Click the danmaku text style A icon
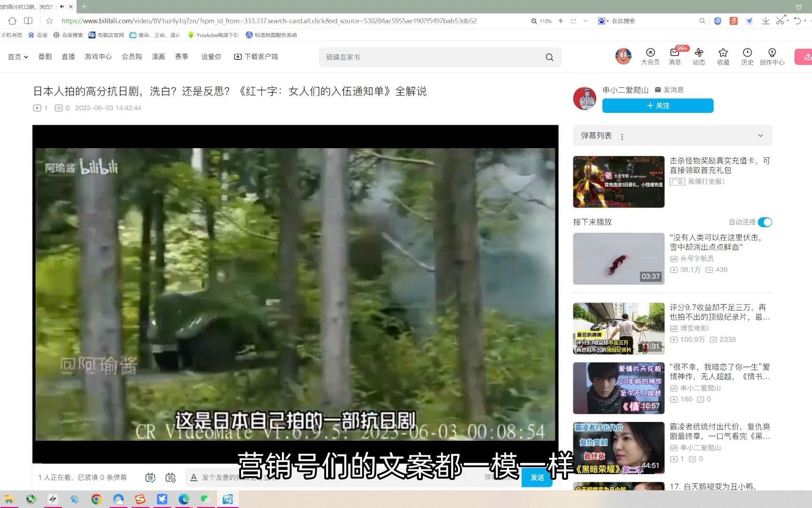This screenshot has width=812, height=508. [194, 477]
